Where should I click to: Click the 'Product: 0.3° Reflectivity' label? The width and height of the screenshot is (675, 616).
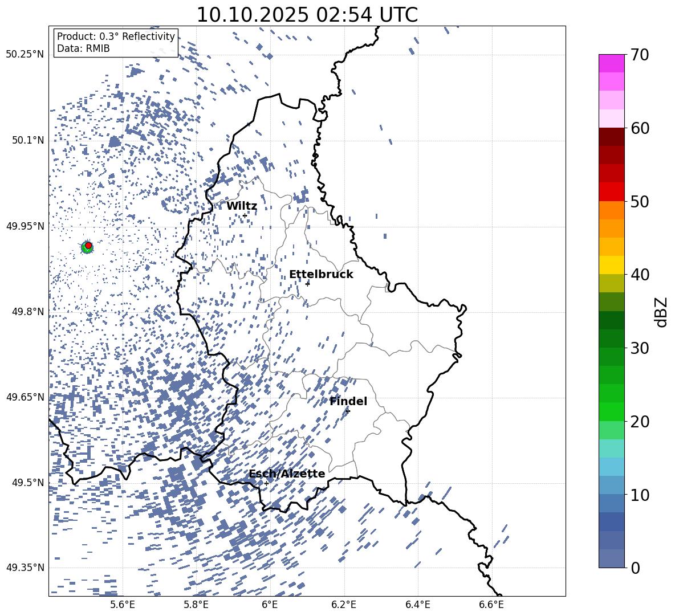point(116,36)
